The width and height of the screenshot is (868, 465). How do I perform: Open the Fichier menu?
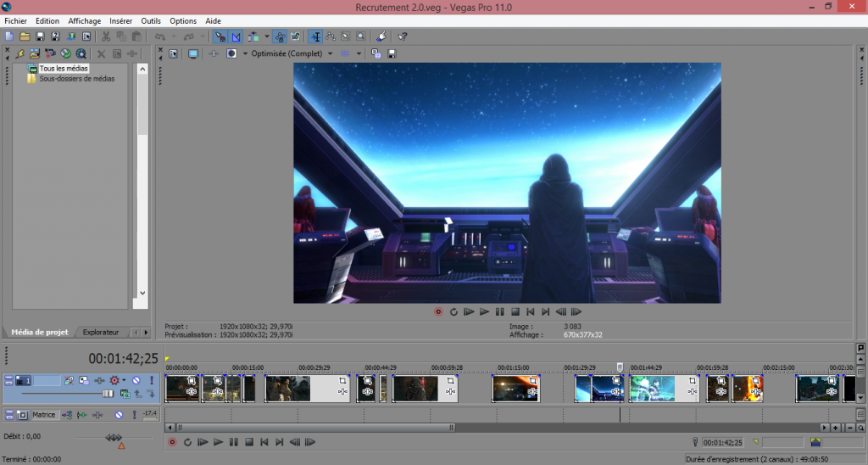click(x=15, y=21)
